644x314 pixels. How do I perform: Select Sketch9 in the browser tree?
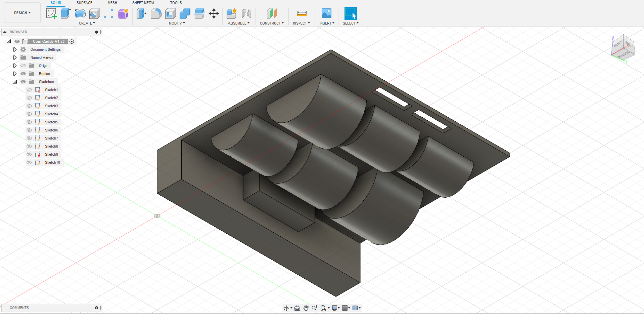tap(51, 154)
